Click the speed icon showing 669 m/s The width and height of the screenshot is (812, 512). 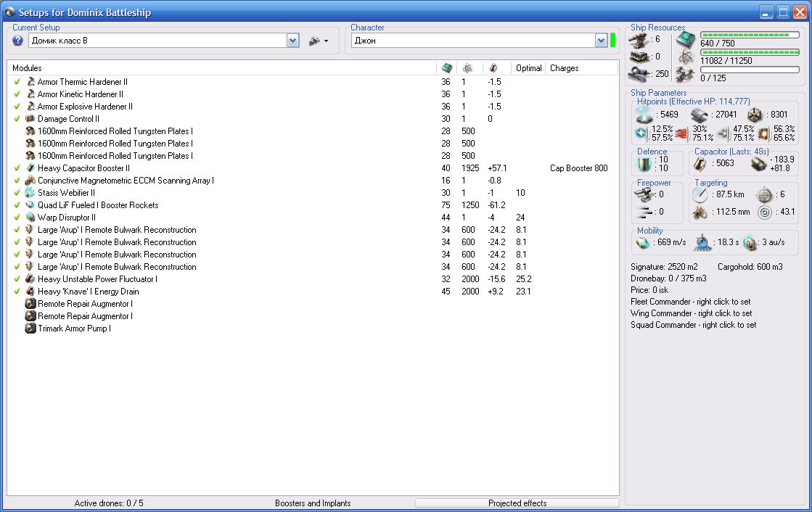tap(644, 242)
